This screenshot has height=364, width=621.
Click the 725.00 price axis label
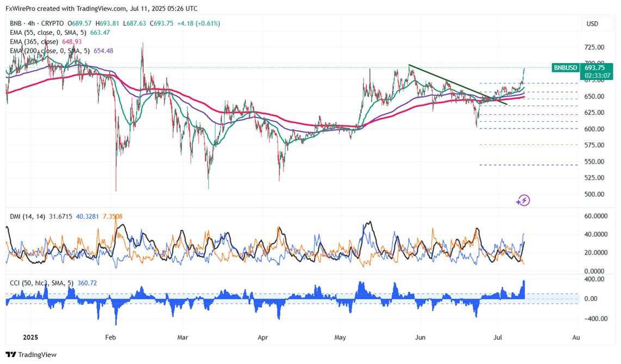(x=594, y=47)
